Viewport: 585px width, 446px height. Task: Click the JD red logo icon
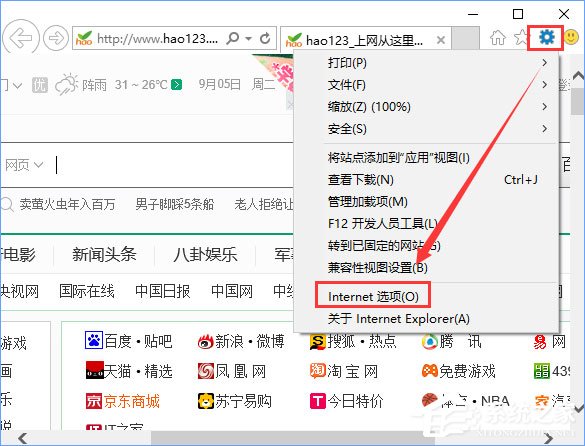coord(94,401)
